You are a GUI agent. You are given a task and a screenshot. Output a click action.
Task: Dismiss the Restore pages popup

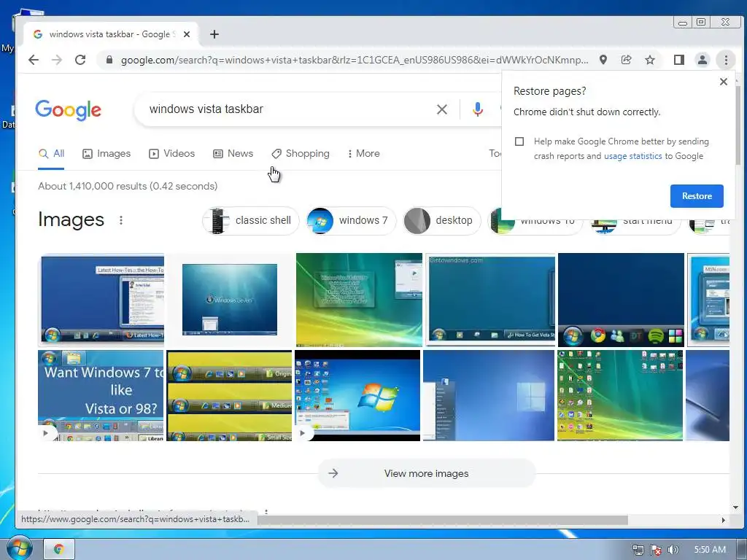pos(723,82)
